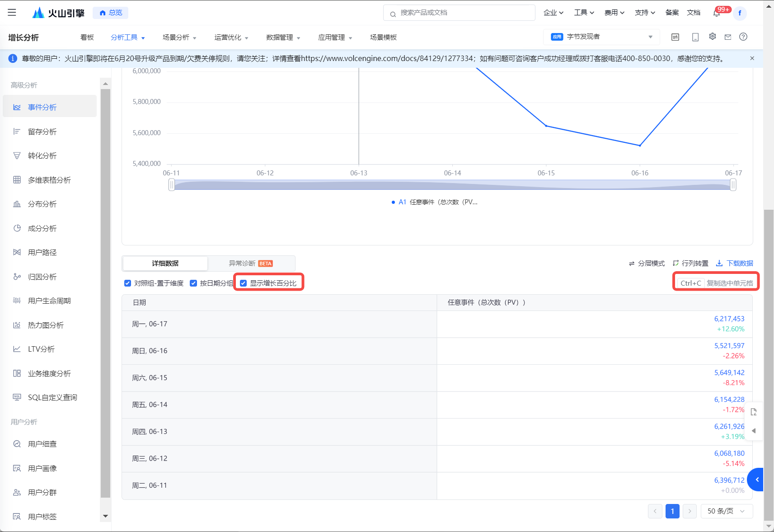Click the left handle of chart range slider
The image size is (774, 532).
[x=172, y=184]
